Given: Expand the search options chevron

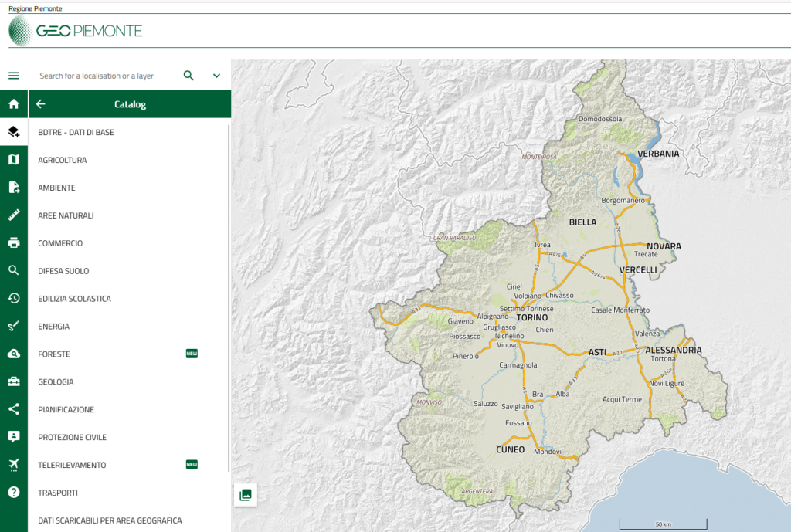Looking at the screenshot, I should coord(216,76).
